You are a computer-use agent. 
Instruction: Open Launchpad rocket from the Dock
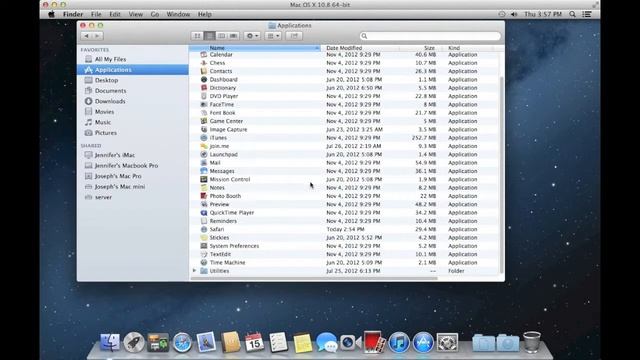[x=134, y=342]
